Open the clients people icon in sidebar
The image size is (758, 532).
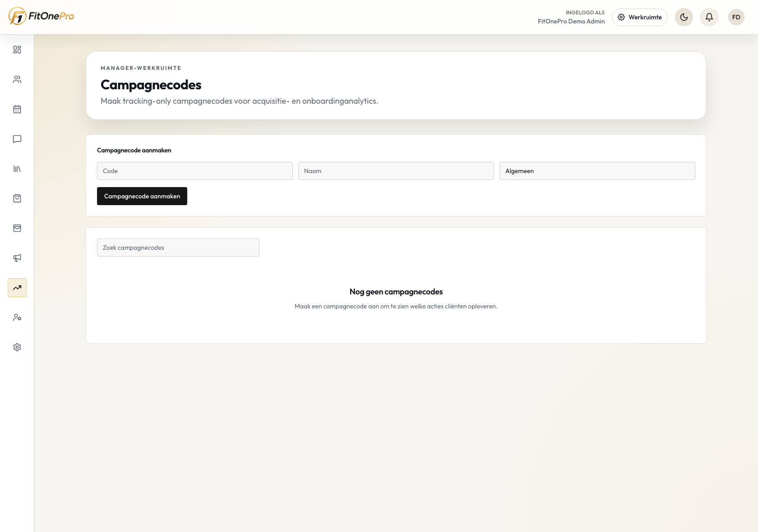pos(17,79)
